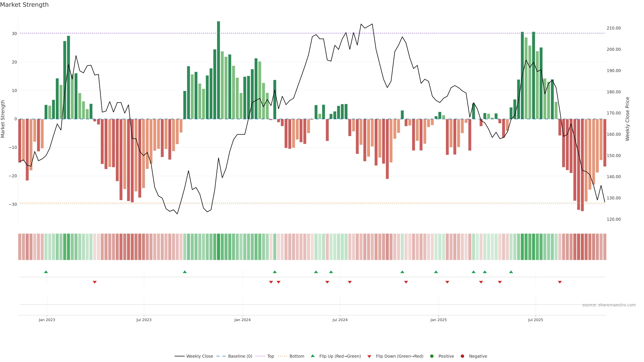Click the Jan 2024 x-axis label
Image resolution: width=644 pixels, height=362 pixels.
pyautogui.click(x=242, y=320)
